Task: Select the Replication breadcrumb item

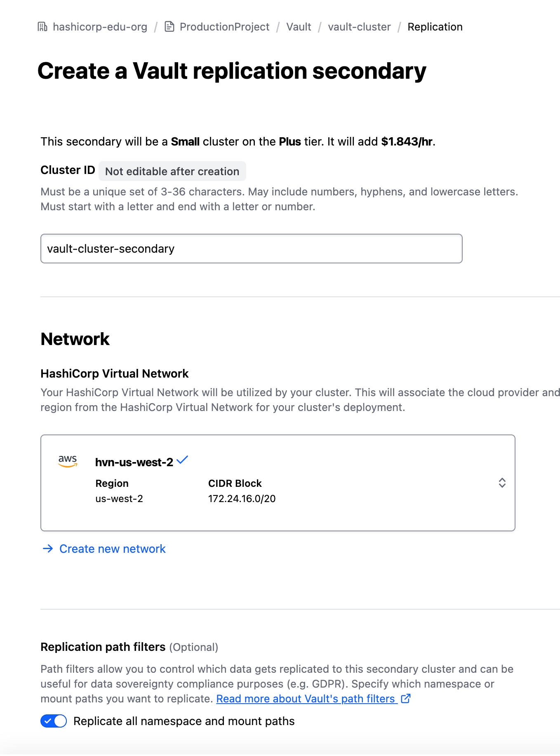Action: coord(435,27)
